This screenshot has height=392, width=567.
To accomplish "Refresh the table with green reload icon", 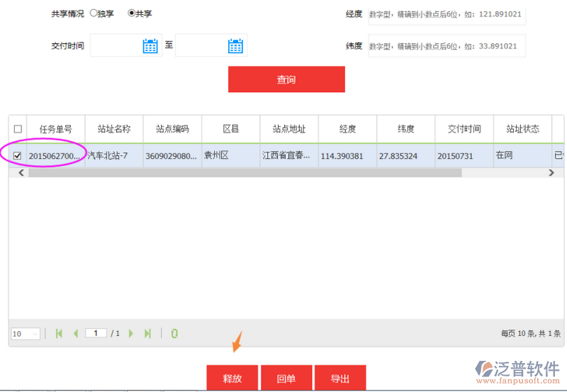I will click(174, 333).
